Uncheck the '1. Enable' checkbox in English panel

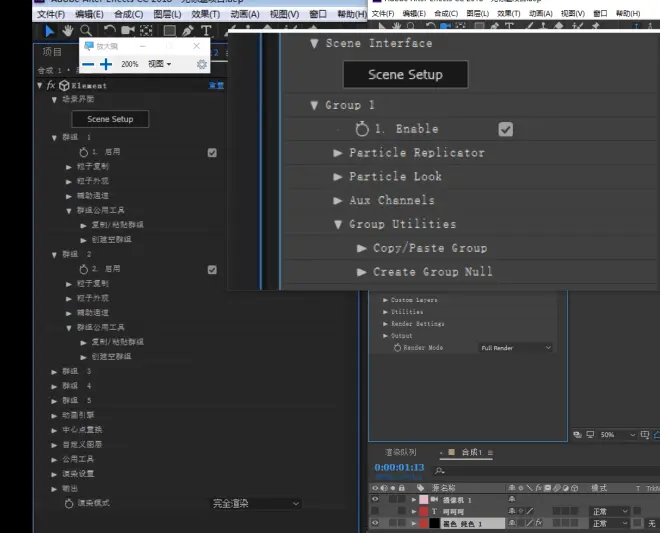coord(506,129)
